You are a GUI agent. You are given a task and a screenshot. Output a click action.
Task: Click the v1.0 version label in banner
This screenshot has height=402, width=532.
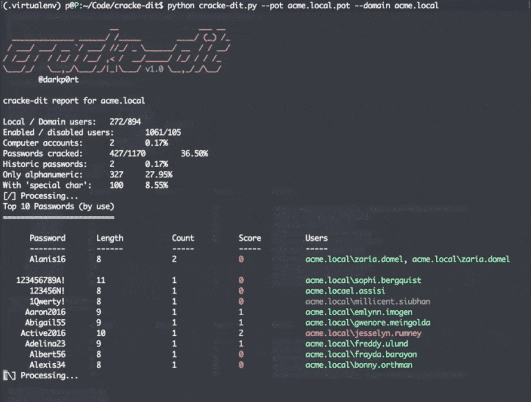pyautogui.click(x=154, y=69)
